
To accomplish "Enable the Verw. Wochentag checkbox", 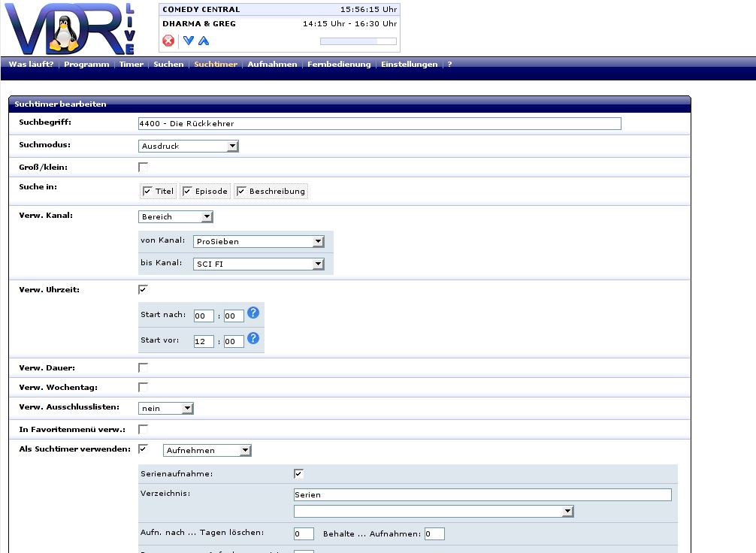I will click(144, 387).
